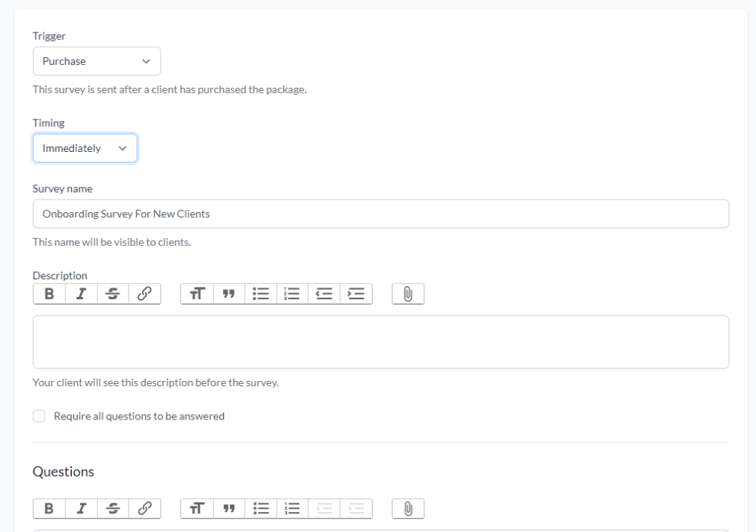Insert a blockquote in the Description editor
This screenshot has width=756, height=532.
(x=228, y=293)
